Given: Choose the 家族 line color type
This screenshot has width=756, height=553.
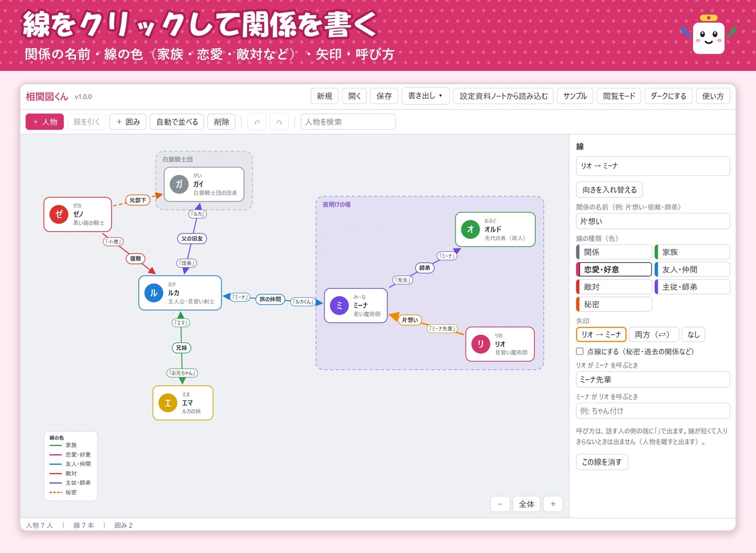Looking at the screenshot, I should (x=692, y=252).
